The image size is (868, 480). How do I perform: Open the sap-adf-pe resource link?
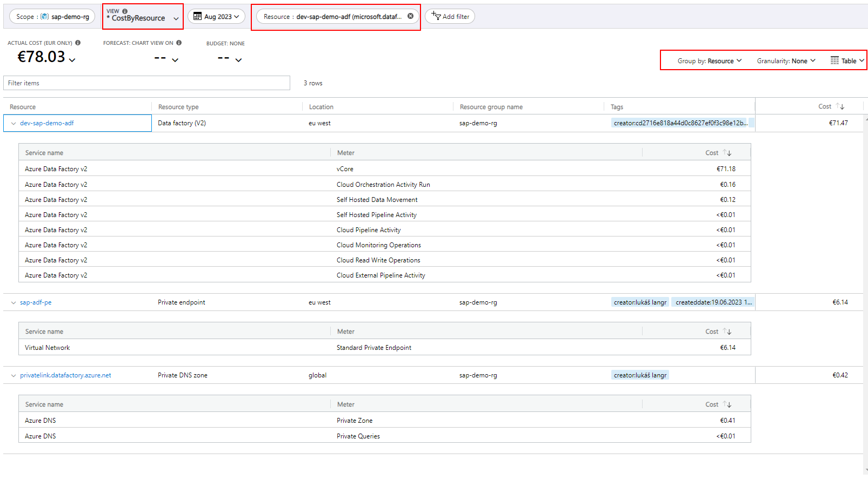pos(36,302)
